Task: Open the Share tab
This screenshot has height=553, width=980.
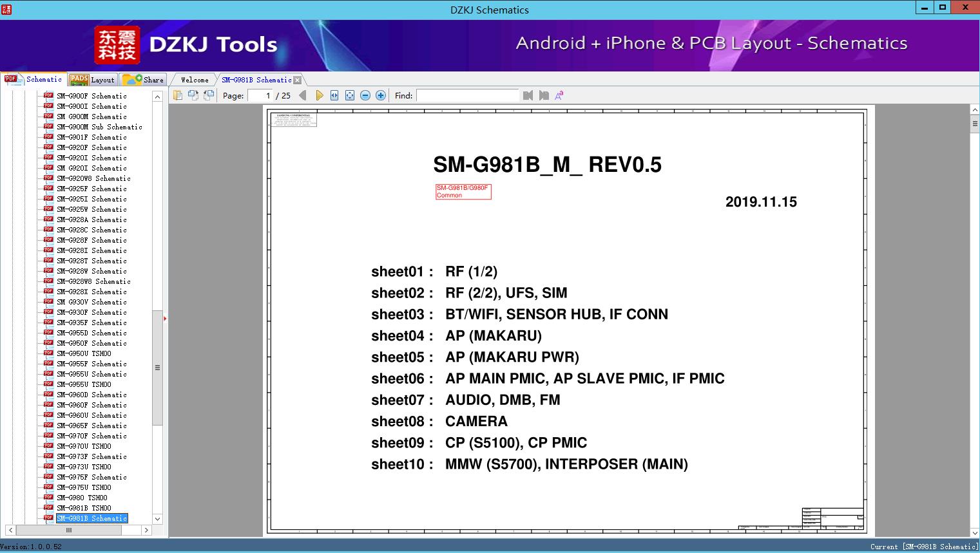Action: pos(144,80)
